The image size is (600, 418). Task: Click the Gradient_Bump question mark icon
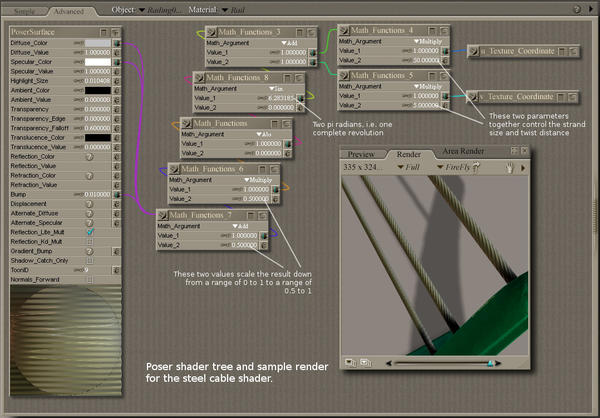[89, 251]
